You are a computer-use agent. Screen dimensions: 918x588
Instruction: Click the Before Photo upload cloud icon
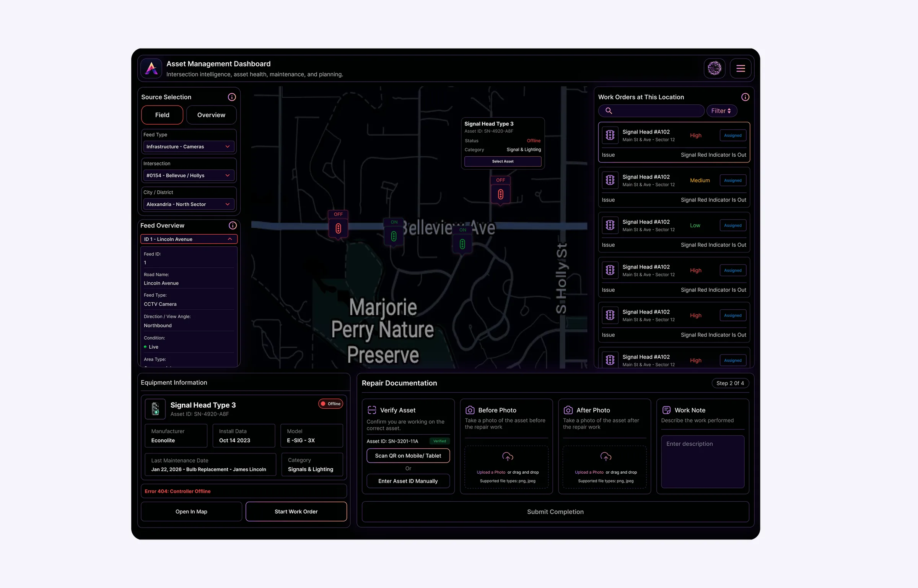[508, 456]
